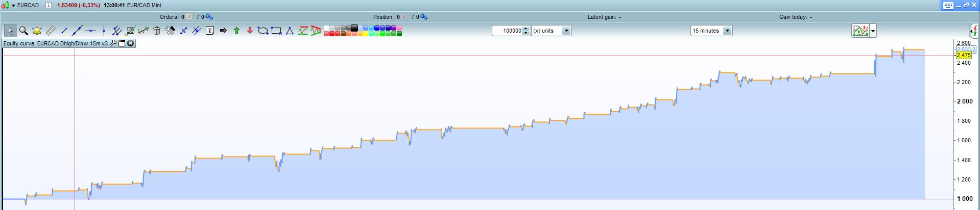Click the candlestick chart style icon
980x210 pixels.
5,5
